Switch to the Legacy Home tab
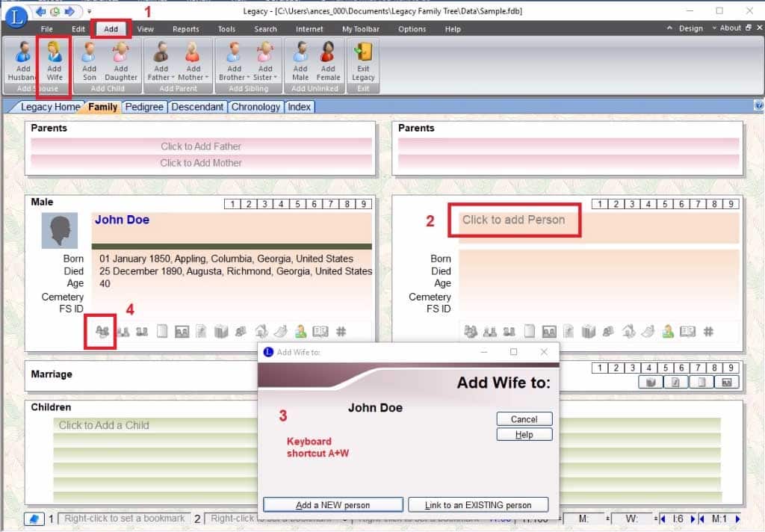 point(50,107)
